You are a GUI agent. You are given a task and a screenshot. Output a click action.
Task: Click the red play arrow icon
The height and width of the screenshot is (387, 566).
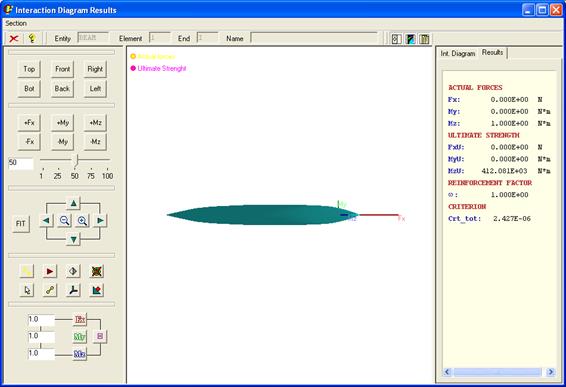pyautogui.click(x=50, y=271)
